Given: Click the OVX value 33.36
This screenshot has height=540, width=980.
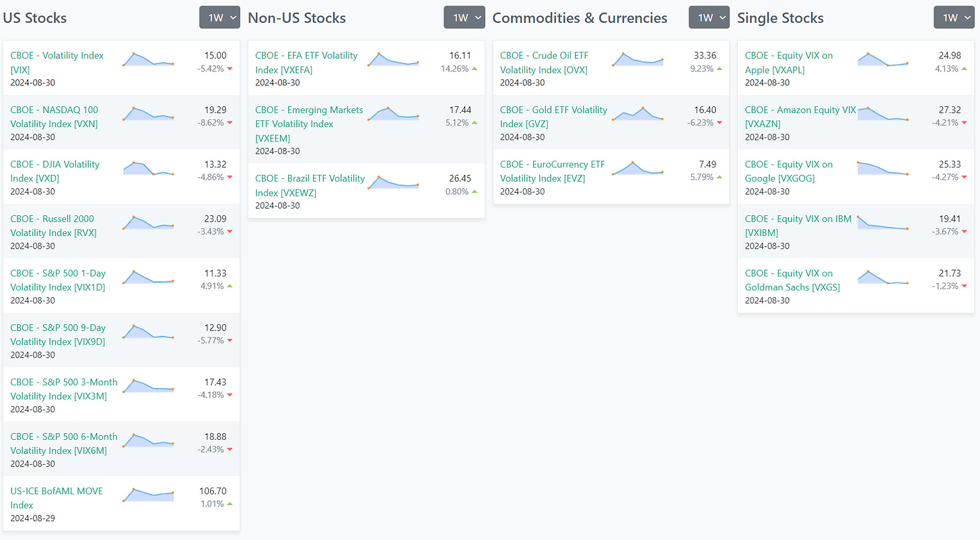Looking at the screenshot, I should pos(705,56).
